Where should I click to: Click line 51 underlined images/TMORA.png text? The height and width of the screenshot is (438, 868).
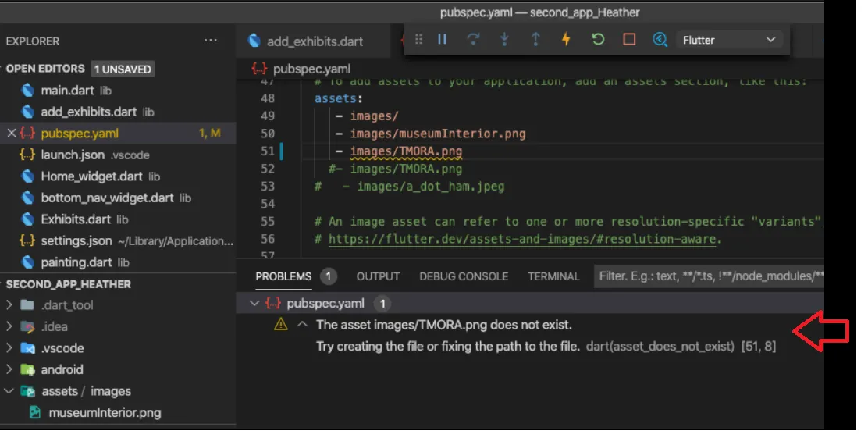(406, 151)
